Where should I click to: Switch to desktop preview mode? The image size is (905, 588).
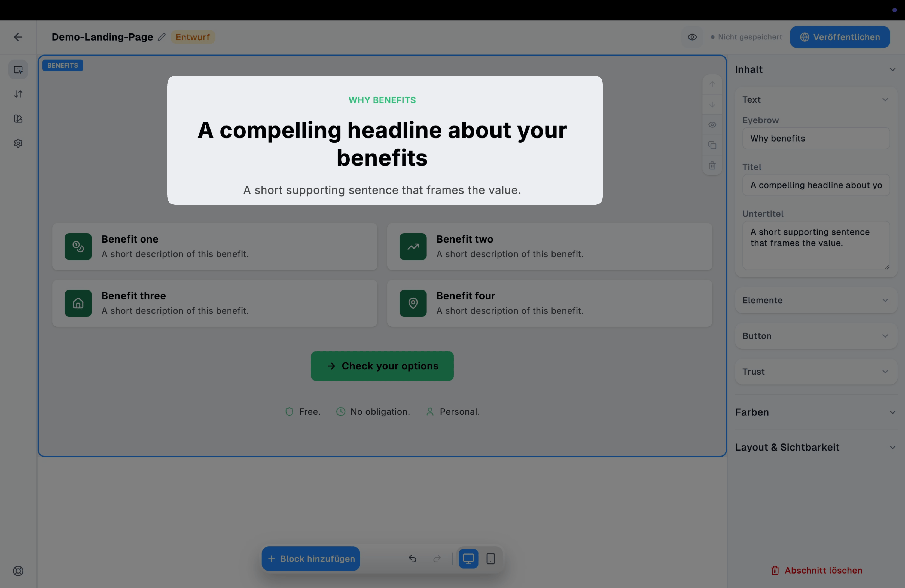[x=468, y=558]
